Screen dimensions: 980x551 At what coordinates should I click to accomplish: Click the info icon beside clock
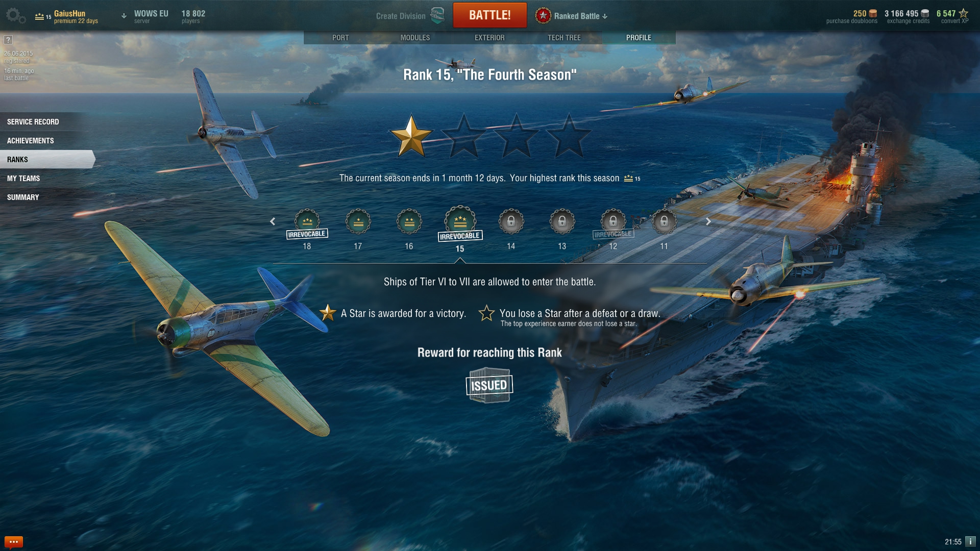click(x=970, y=541)
